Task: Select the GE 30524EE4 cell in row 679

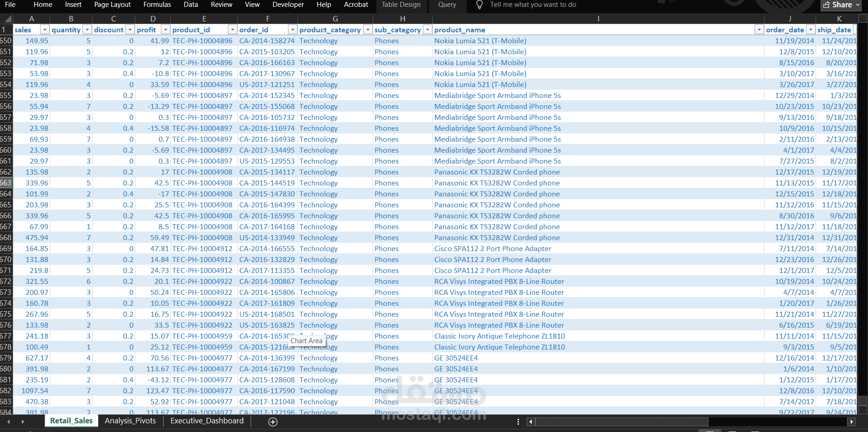Action: click(598, 358)
